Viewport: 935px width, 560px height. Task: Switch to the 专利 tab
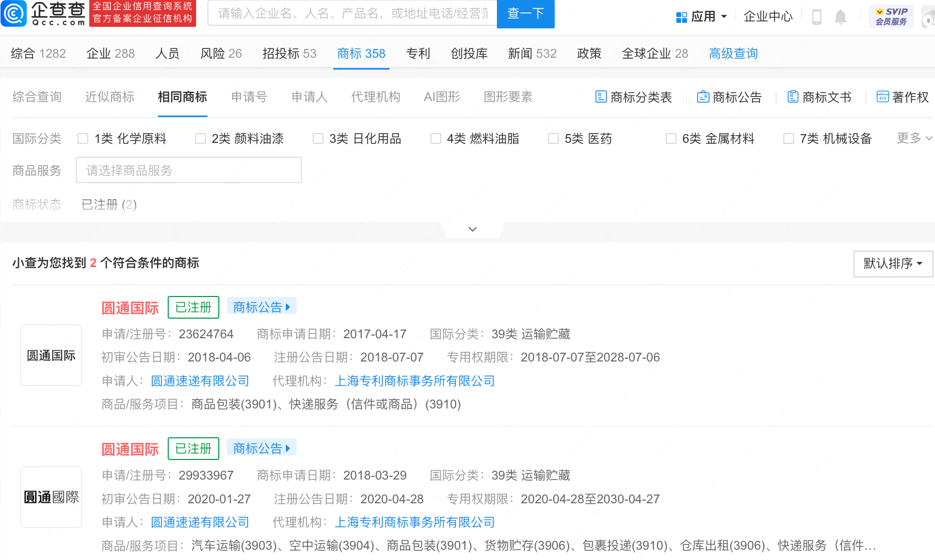coord(418,54)
